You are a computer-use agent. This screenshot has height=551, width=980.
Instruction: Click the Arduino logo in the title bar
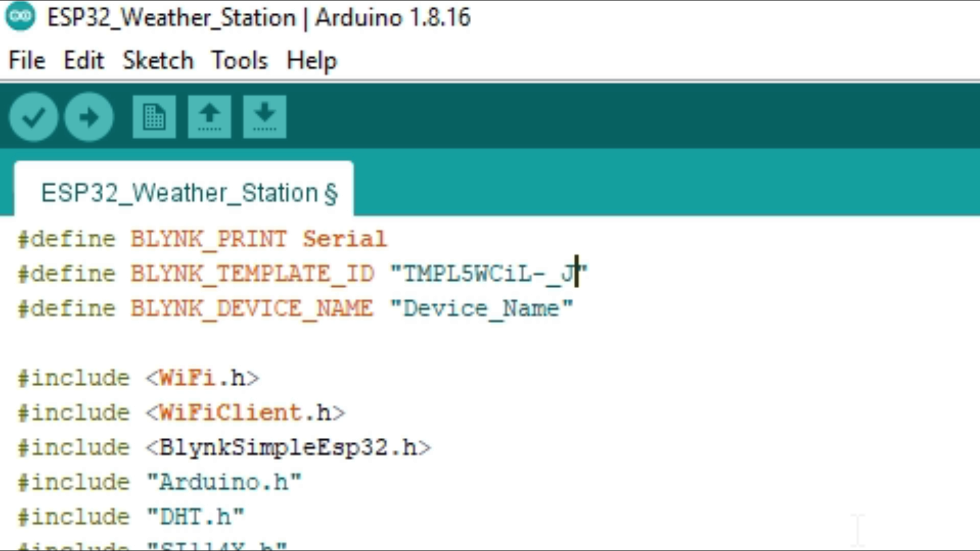point(20,16)
